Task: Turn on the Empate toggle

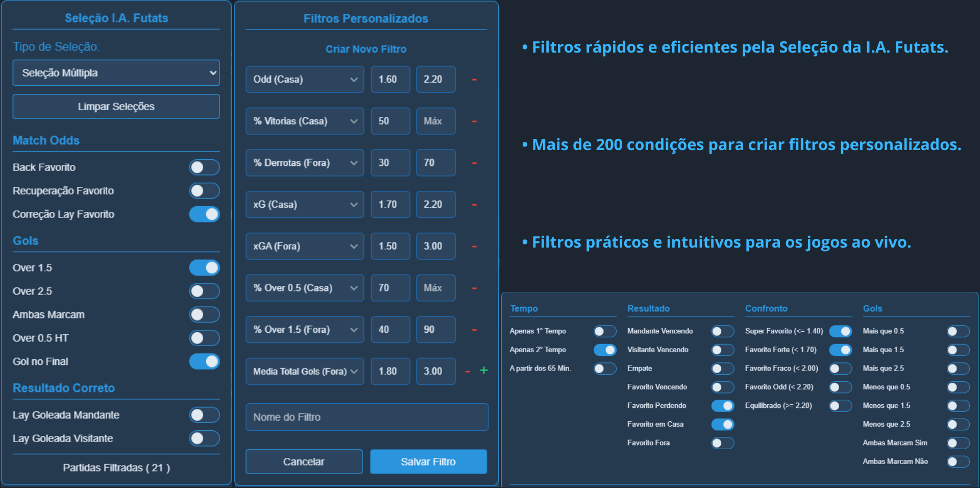Action: tap(723, 369)
